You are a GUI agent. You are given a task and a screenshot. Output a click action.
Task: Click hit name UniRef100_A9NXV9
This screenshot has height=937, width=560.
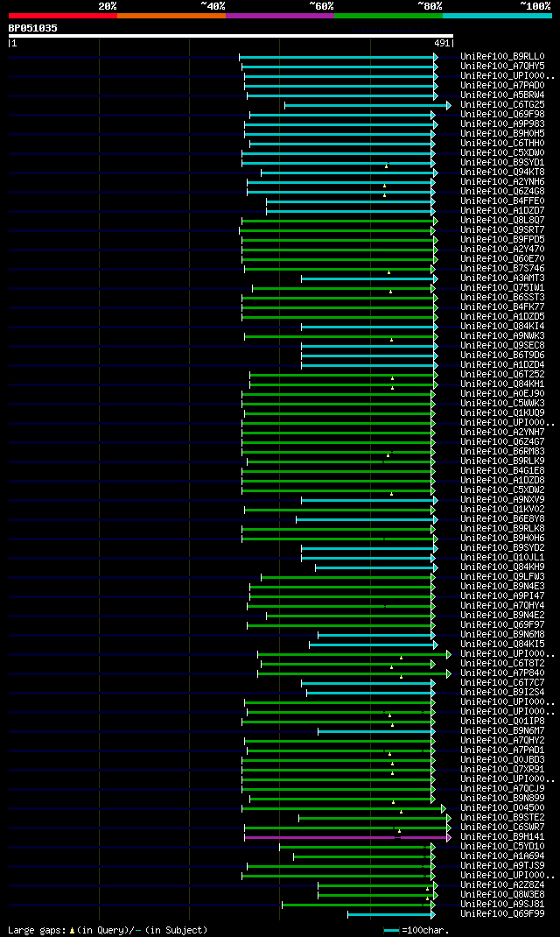click(502, 499)
